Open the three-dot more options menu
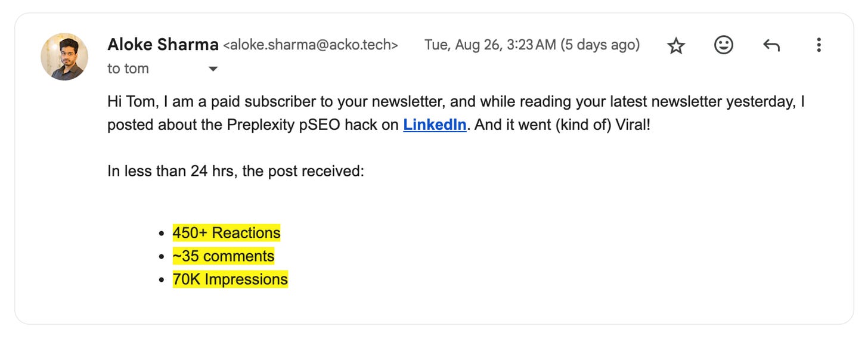Image resolution: width=868 pixels, height=339 pixels. tap(819, 45)
